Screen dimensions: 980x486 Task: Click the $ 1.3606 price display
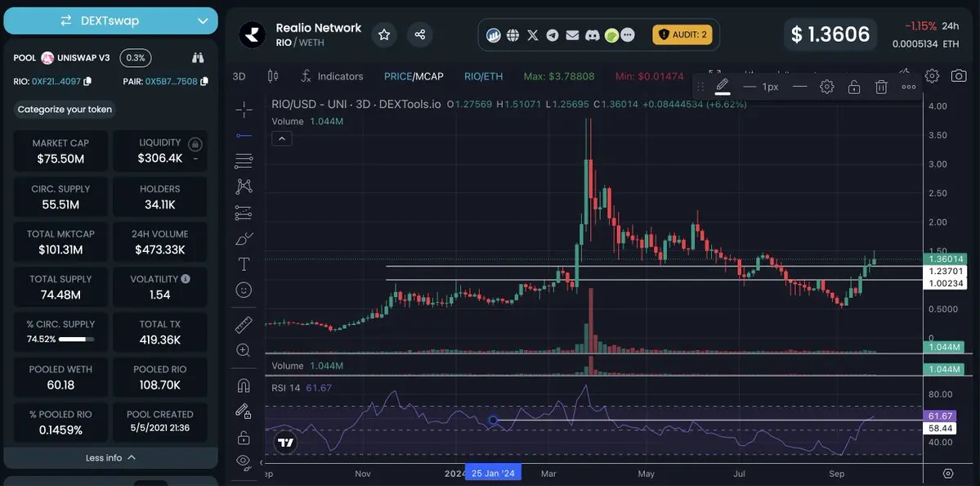[x=830, y=34]
